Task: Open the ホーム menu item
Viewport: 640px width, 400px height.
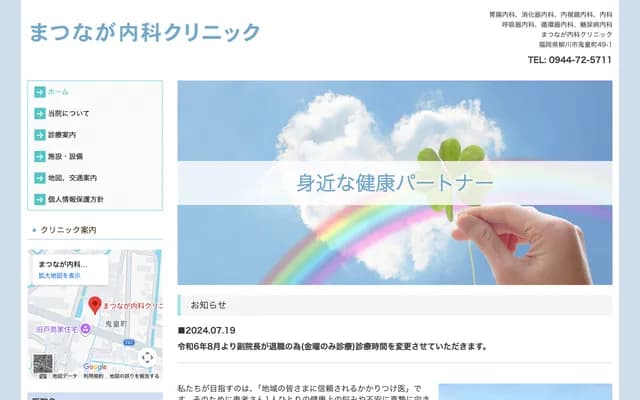Action: tap(58, 92)
